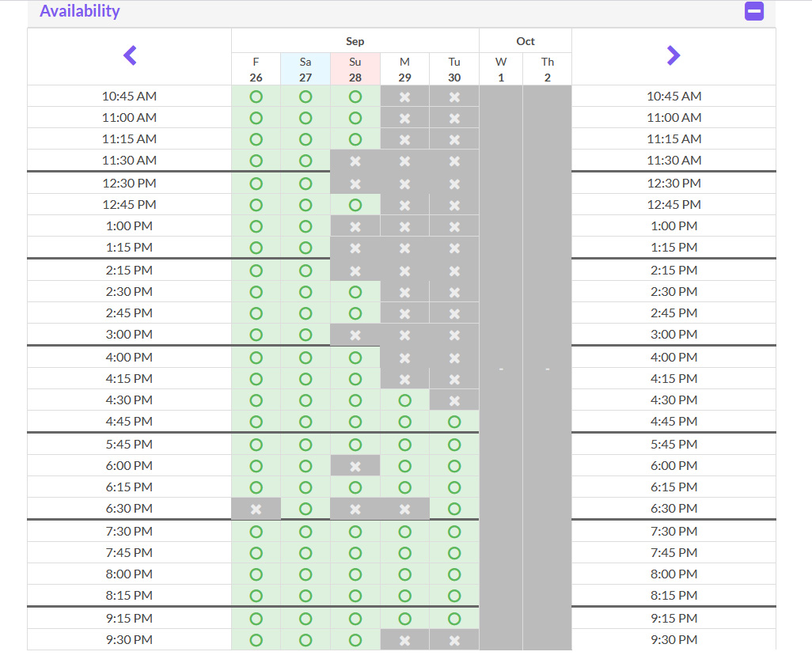
Task: Select available slot Tuesday 30 at 6:15 PM
Action: [454, 487]
